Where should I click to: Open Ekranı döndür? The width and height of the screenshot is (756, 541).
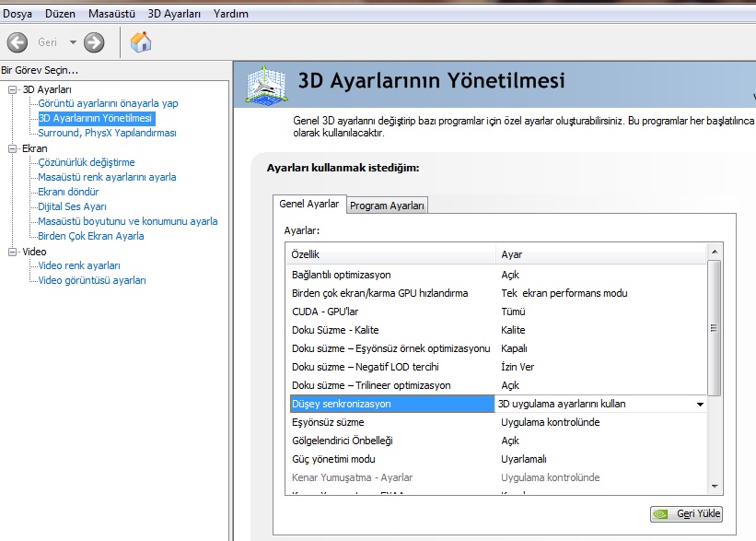(68, 192)
